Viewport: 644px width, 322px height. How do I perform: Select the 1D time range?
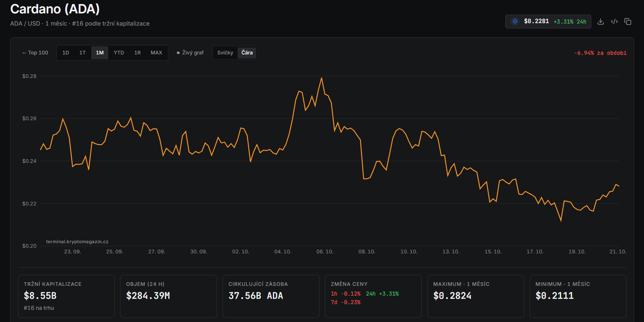click(66, 53)
